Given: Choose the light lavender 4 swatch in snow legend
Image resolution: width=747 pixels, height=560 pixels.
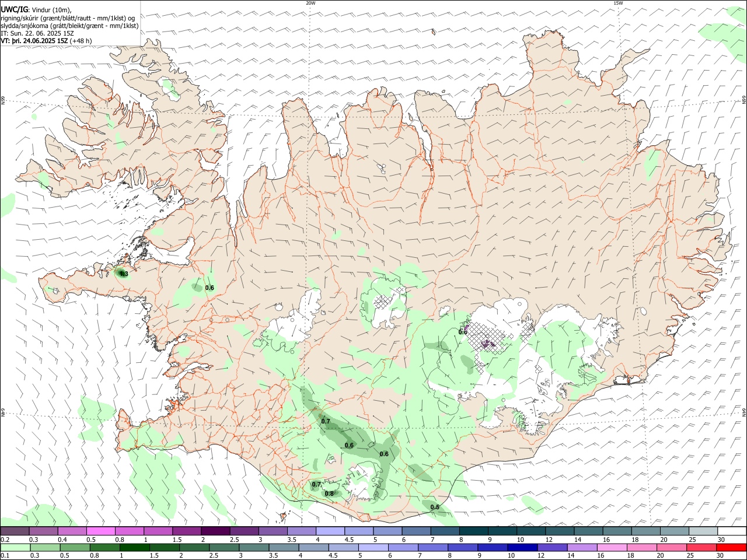Looking at the screenshot, I should [x=330, y=531].
